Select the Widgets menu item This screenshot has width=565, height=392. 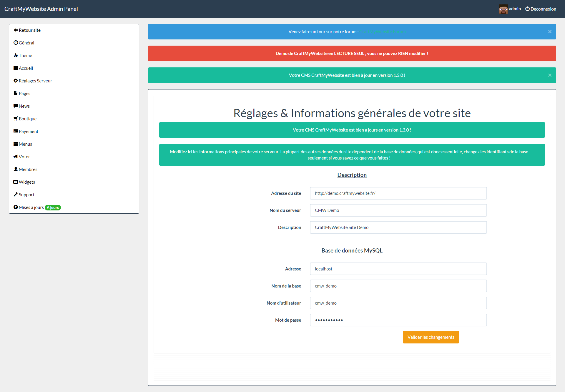click(27, 182)
